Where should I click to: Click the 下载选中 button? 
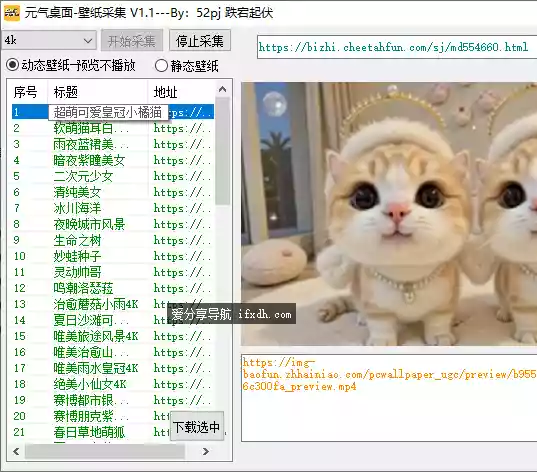[197, 427]
